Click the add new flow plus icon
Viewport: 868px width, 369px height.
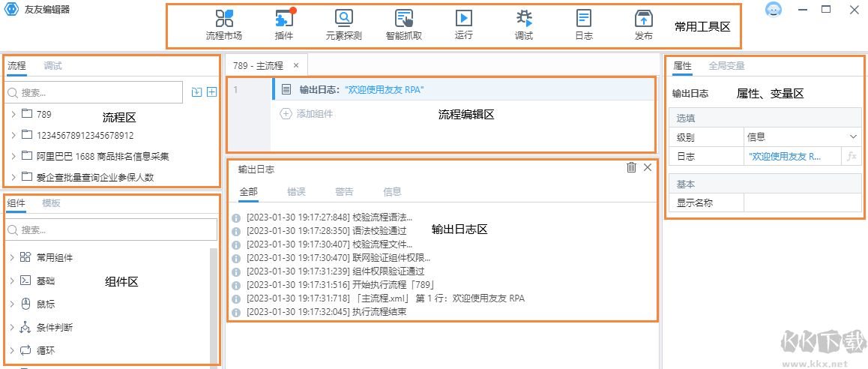pos(211,92)
